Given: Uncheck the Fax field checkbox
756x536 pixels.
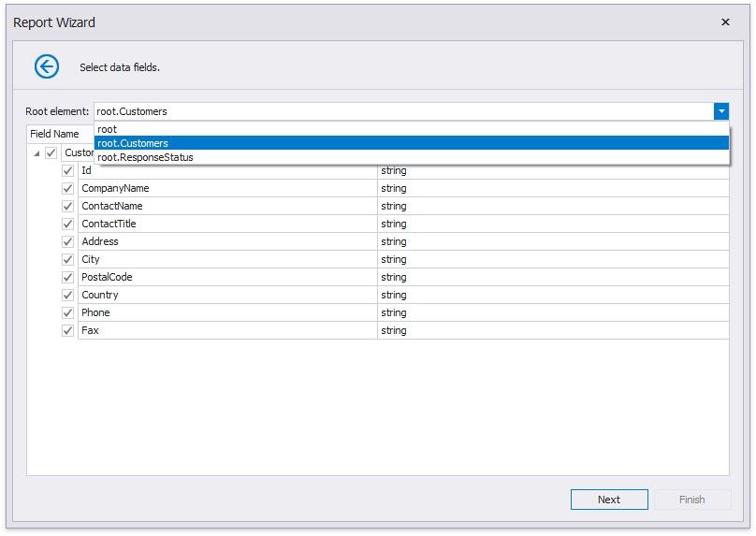Looking at the screenshot, I should coord(67,330).
